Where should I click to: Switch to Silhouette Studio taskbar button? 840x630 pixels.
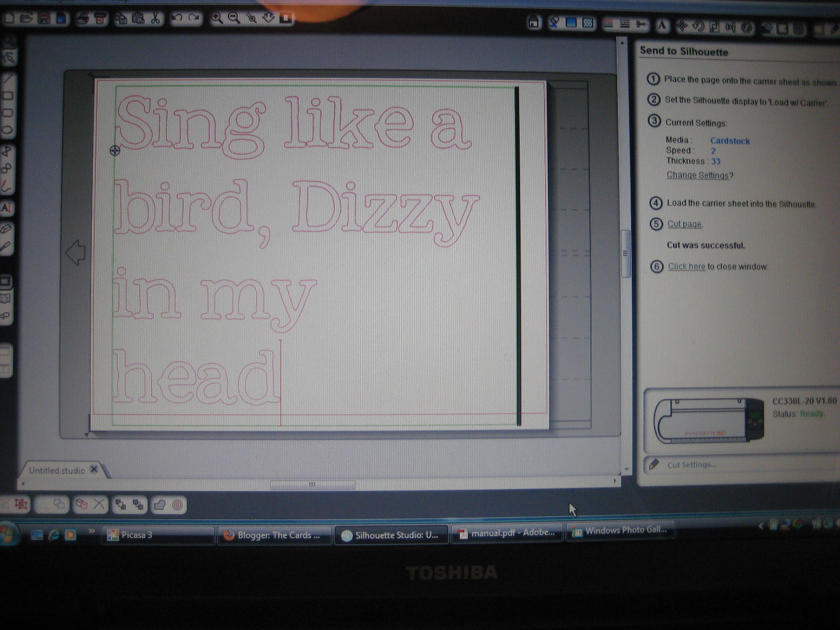point(391,535)
